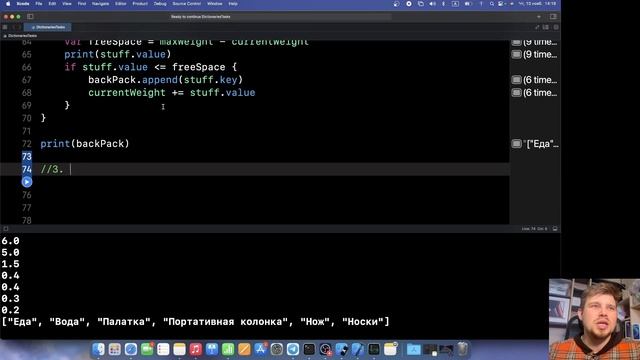Show quick look for print(backPack) result

tap(517, 144)
